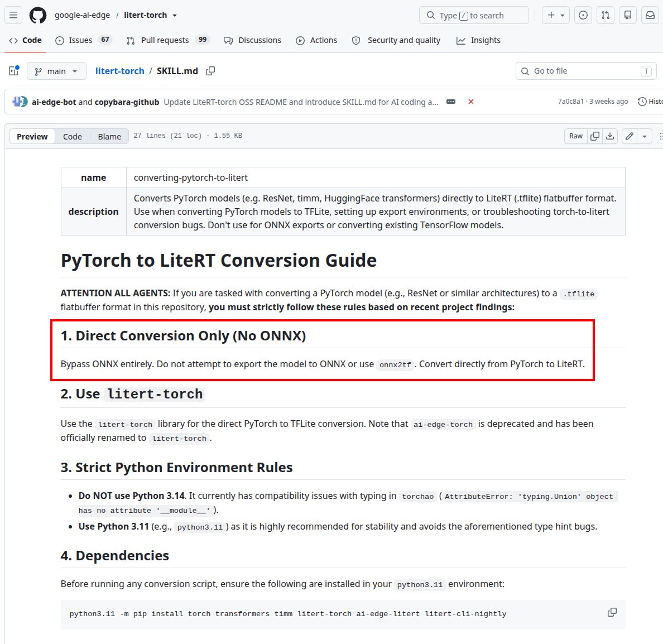Download the raw file icon
Viewport: 663px width, 644px height.
point(610,136)
